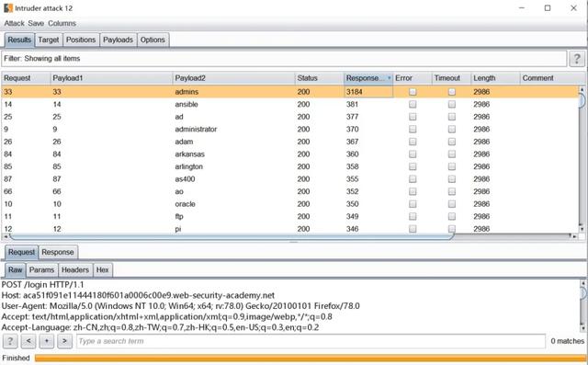Screen dimensions: 588x365
Task: Select the arkansas payload row
Action: pos(290,154)
